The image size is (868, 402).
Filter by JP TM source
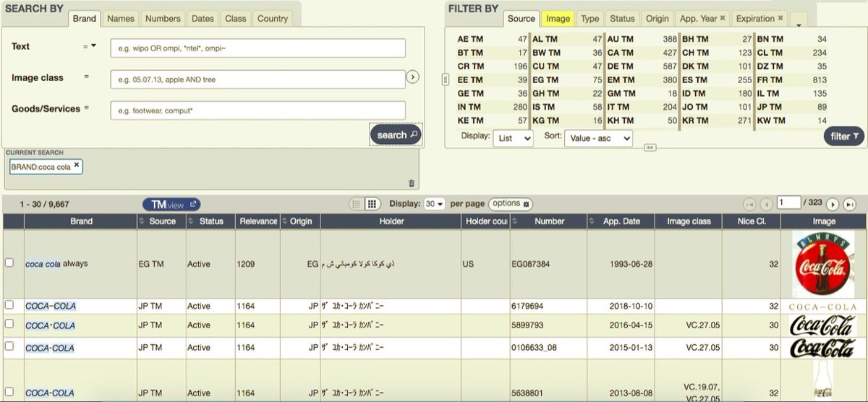pos(791,107)
